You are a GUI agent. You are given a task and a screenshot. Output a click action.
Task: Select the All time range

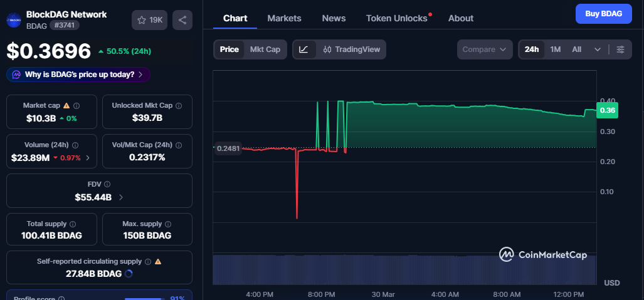[x=577, y=49]
